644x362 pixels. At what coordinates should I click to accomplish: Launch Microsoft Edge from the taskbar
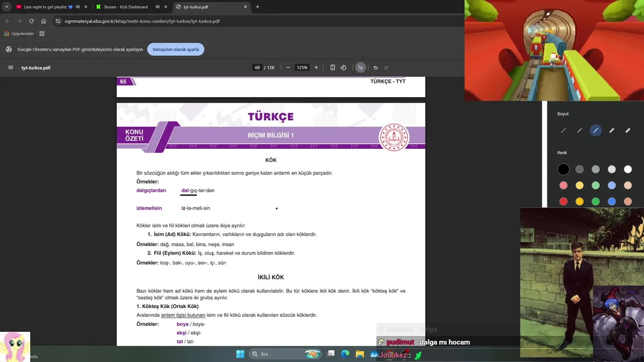coord(345,354)
